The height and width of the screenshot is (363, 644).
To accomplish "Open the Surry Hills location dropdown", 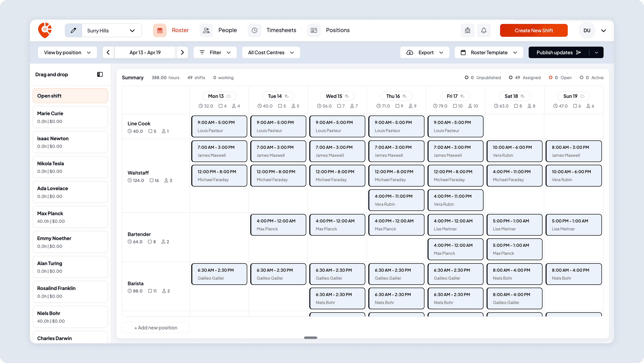I will click(111, 30).
